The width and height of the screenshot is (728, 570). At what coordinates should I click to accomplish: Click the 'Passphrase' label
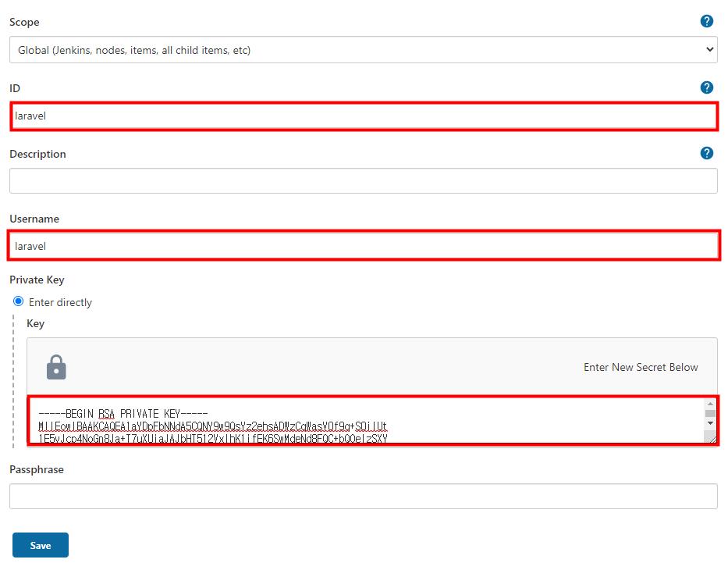[37, 469]
